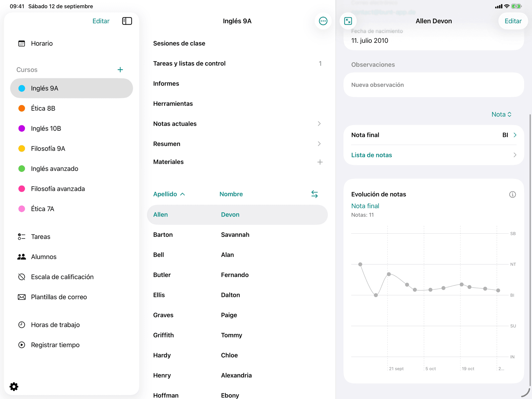This screenshot has height=399, width=532.
Task: Open Horas de trabajo
Action: 71,325
